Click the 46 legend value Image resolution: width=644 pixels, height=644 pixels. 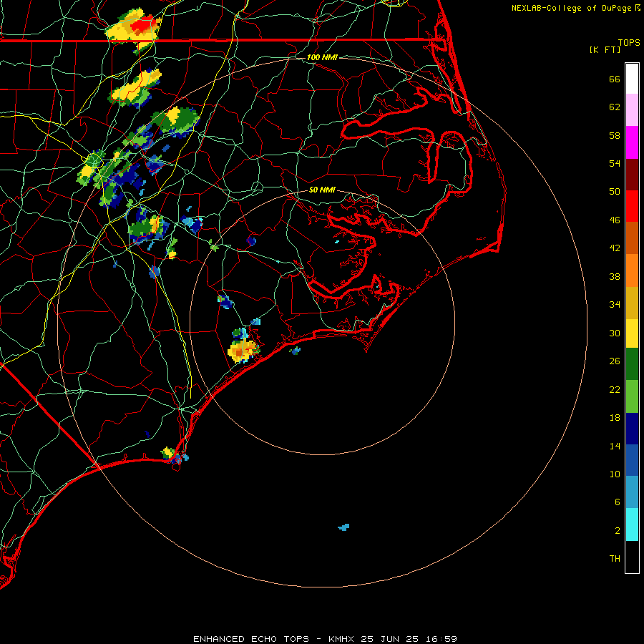point(615,220)
